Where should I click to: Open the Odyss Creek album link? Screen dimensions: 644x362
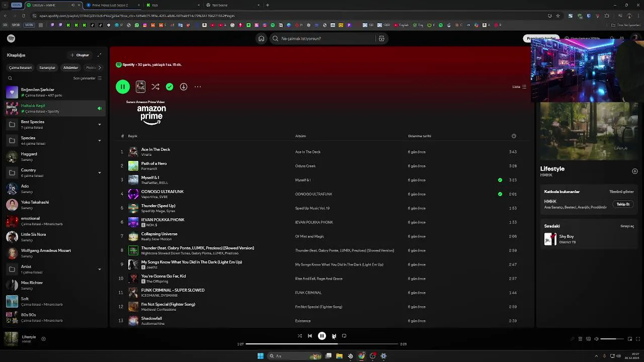(305, 166)
